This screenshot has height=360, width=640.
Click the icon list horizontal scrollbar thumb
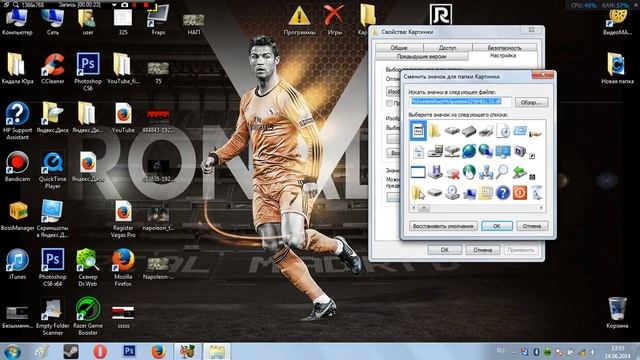[423, 208]
